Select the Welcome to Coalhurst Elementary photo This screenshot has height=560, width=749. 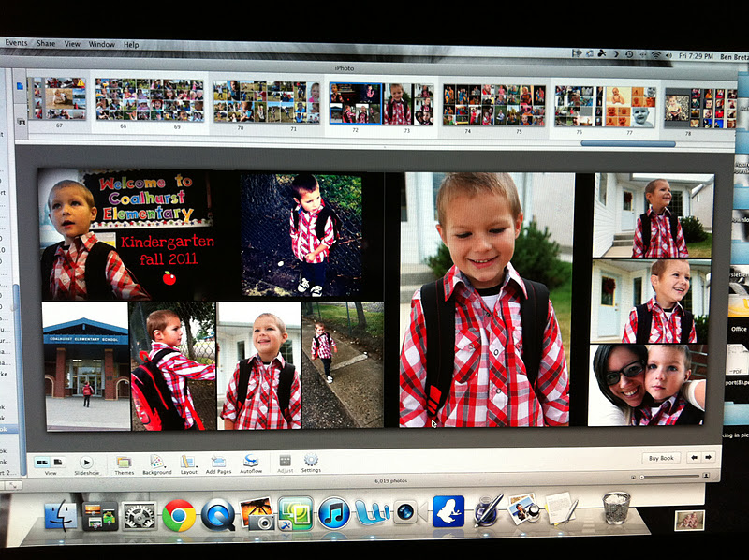[126, 234]
